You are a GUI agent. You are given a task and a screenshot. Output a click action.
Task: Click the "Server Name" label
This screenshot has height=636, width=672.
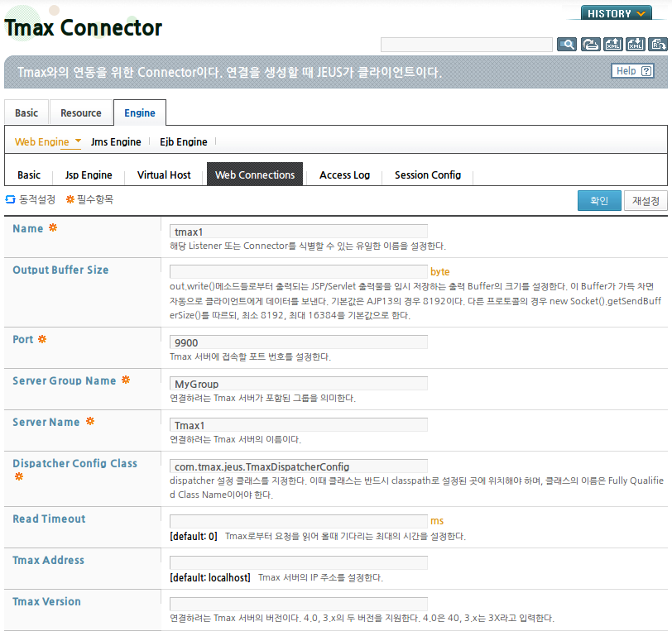coord(46,423)
